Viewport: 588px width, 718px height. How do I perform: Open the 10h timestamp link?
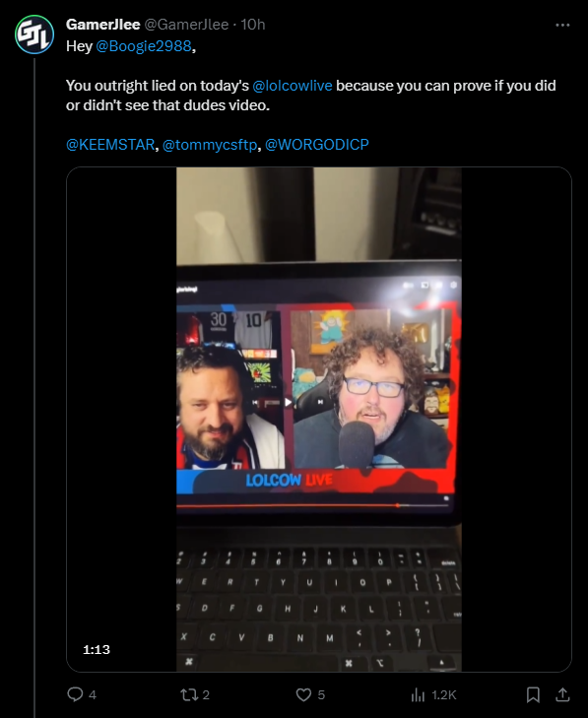[253, 25]
